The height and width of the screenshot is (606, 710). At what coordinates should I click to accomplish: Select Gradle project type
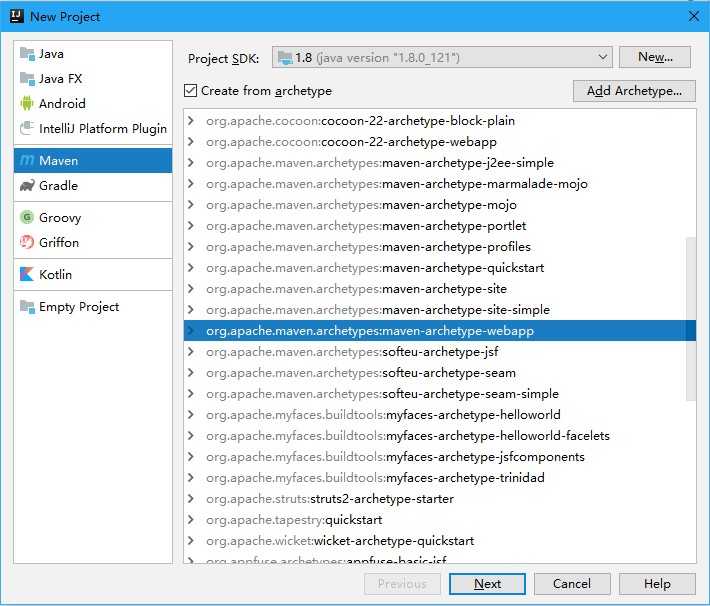93,185
